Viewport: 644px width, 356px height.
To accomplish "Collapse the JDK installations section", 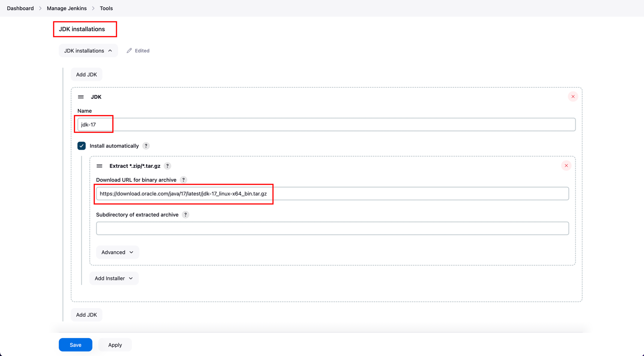I will pyautogui.click(x=88, y=51).
